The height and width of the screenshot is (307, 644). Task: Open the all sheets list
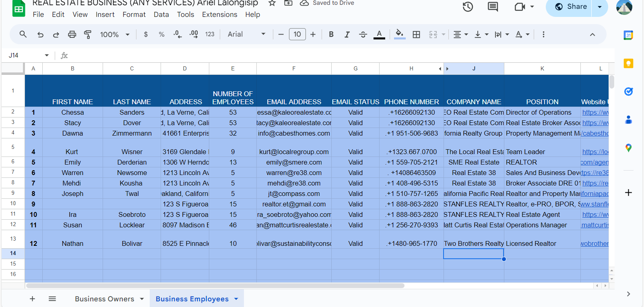click(52, 299)
